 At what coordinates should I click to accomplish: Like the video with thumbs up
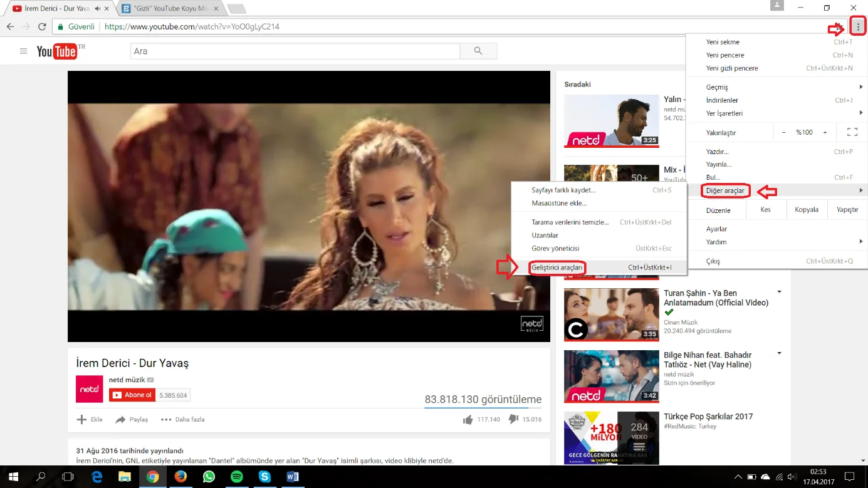click(468, 420)
